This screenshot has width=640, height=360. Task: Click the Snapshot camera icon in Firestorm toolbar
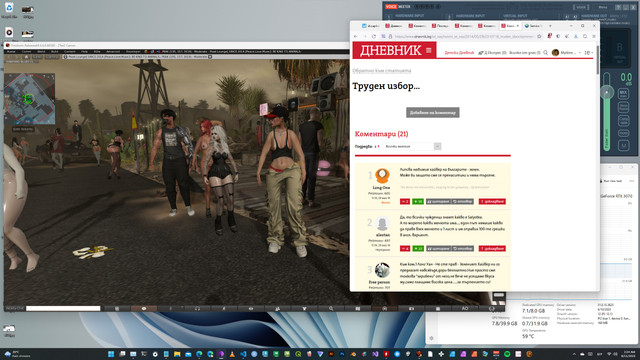click(x=411, y=309)
